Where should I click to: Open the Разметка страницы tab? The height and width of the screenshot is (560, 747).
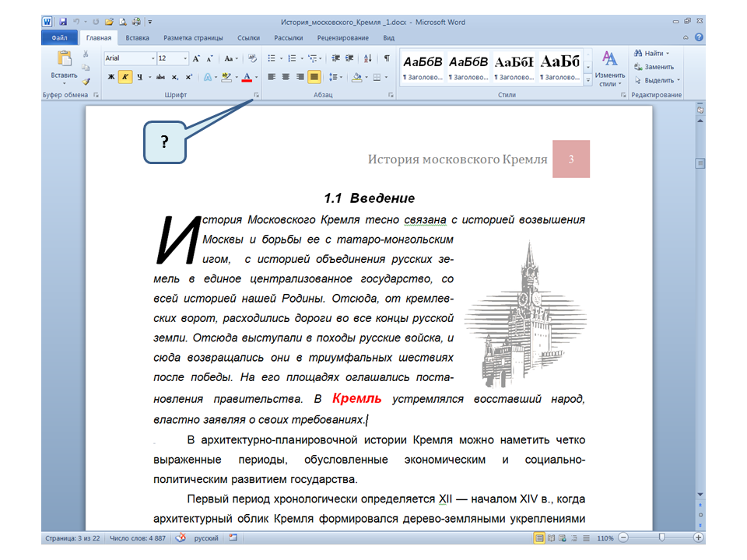click(x=193, y=37)
